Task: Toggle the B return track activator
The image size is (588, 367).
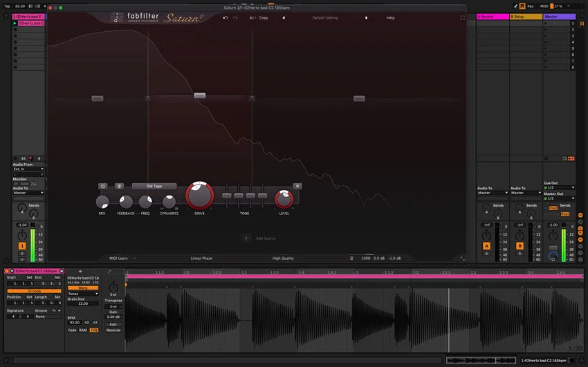Action: pos(520,246)
